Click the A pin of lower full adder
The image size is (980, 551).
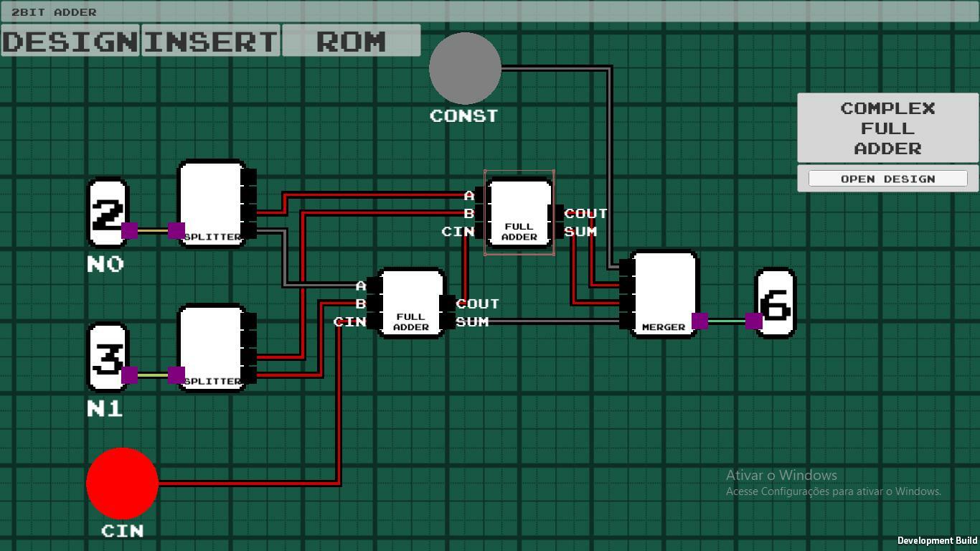point(373,286)
